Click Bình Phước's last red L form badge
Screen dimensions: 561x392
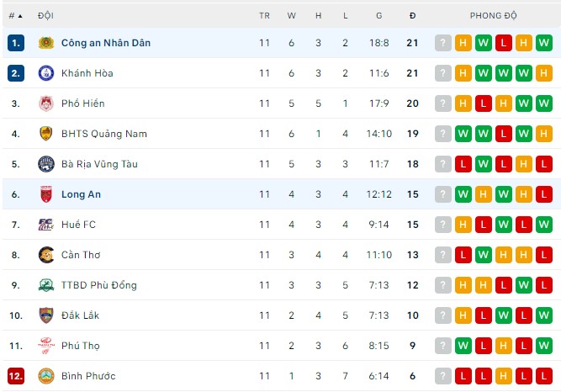tap(543, 376)
